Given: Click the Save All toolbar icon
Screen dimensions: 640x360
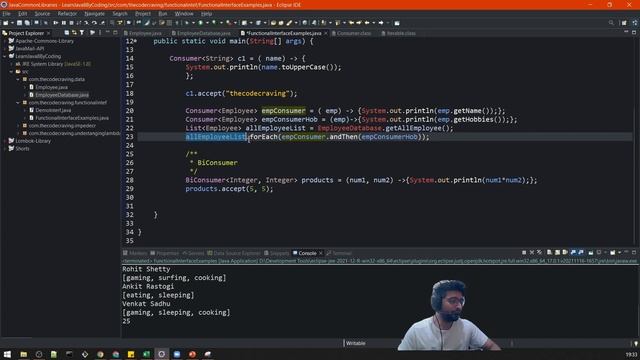Looking at the screenshot, I should coord(27,23).
